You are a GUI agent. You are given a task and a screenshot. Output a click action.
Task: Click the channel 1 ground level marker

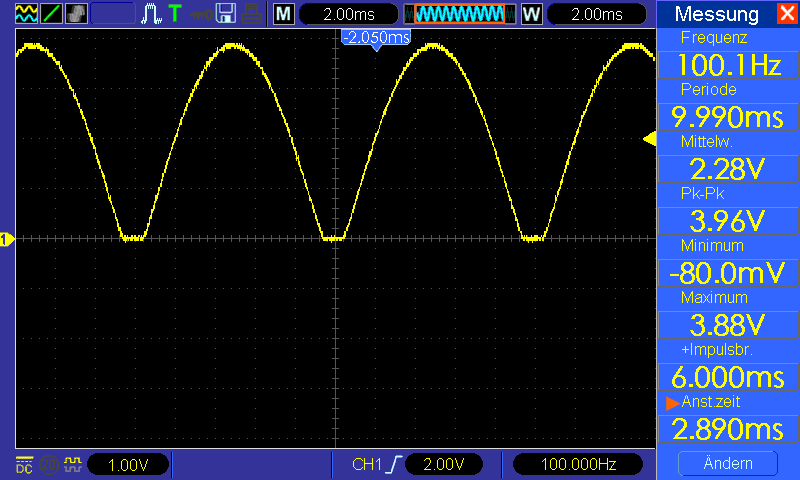point(7,239)
